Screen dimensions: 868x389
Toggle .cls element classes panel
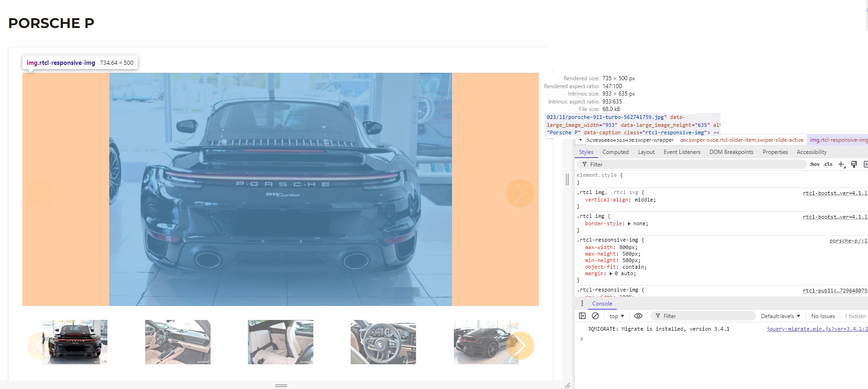pyautogui.click(x=828, y=164)
